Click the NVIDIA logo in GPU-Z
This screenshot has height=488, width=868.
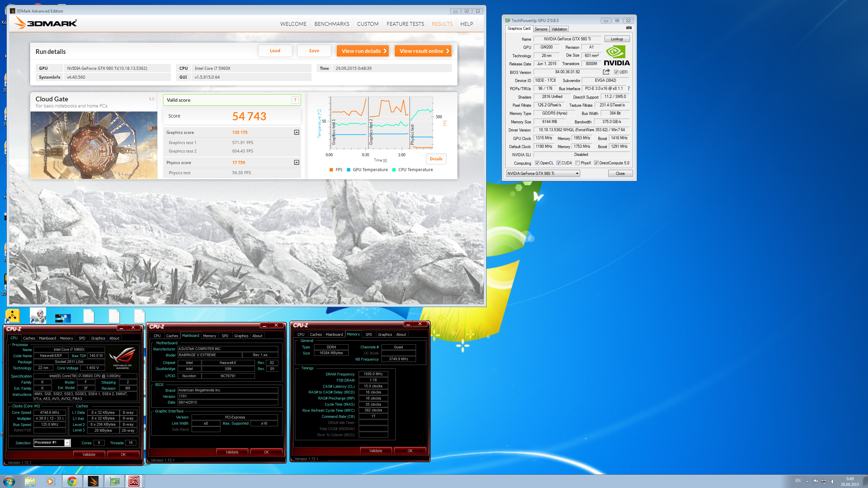(x=617, y=56)
